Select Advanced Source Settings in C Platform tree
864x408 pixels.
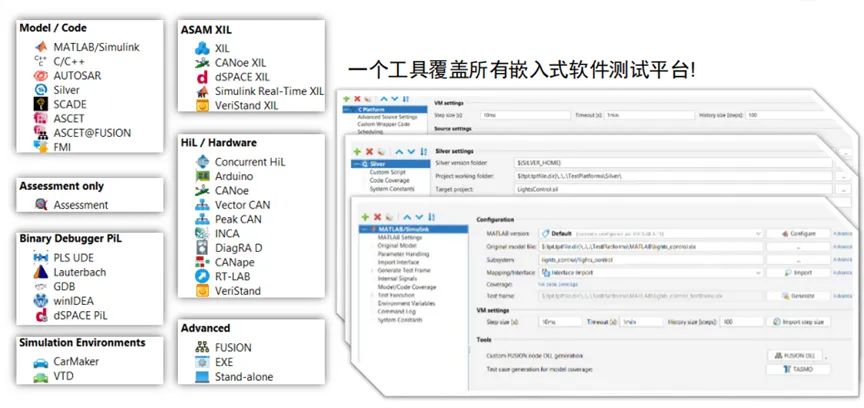(387, 117)
